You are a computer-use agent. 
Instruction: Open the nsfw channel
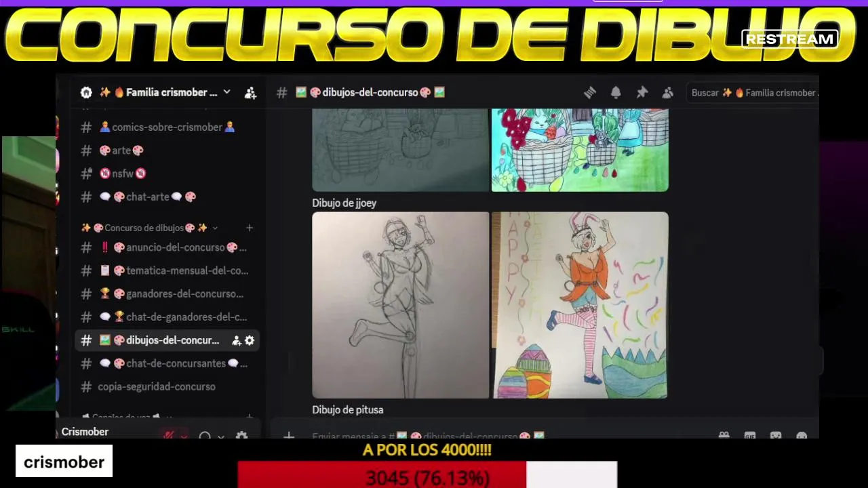166,174
